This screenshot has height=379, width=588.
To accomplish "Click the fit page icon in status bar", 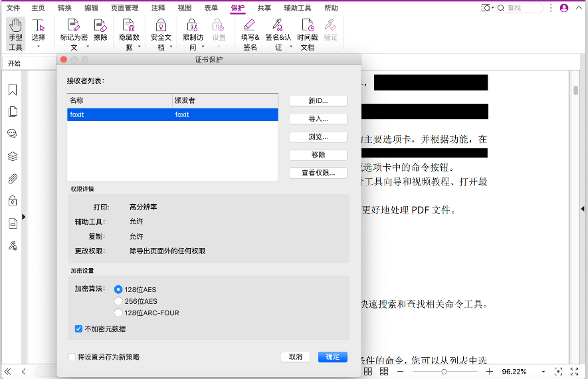I will 558,372.
